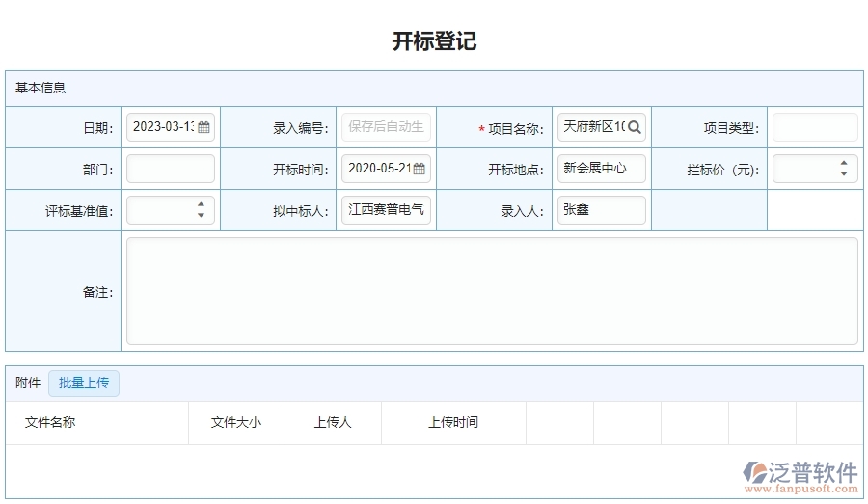Increase the 拦标价 value with up arrow

point(844,163)
